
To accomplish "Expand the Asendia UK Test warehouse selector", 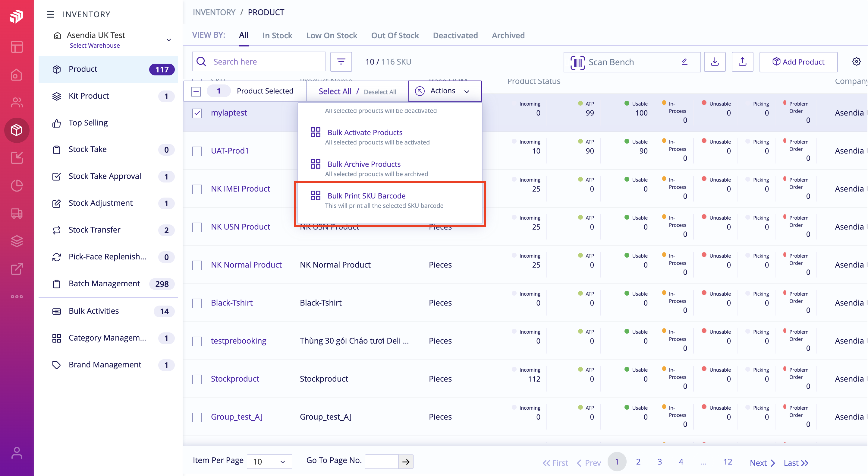I will tap(168, 40).
